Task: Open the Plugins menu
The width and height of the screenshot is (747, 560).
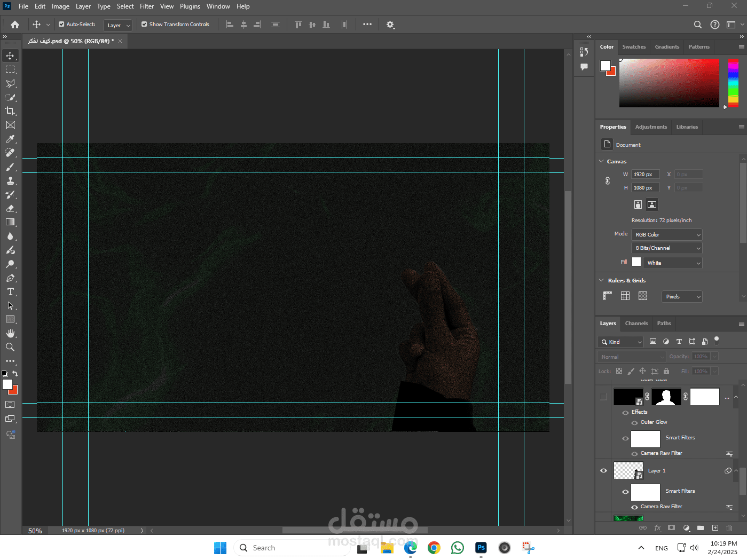Action: click(190, 6)
